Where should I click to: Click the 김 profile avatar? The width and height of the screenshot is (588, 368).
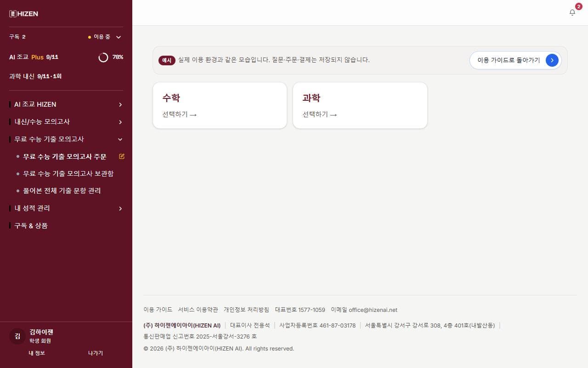pyautogui.click(x=17, y=336)
